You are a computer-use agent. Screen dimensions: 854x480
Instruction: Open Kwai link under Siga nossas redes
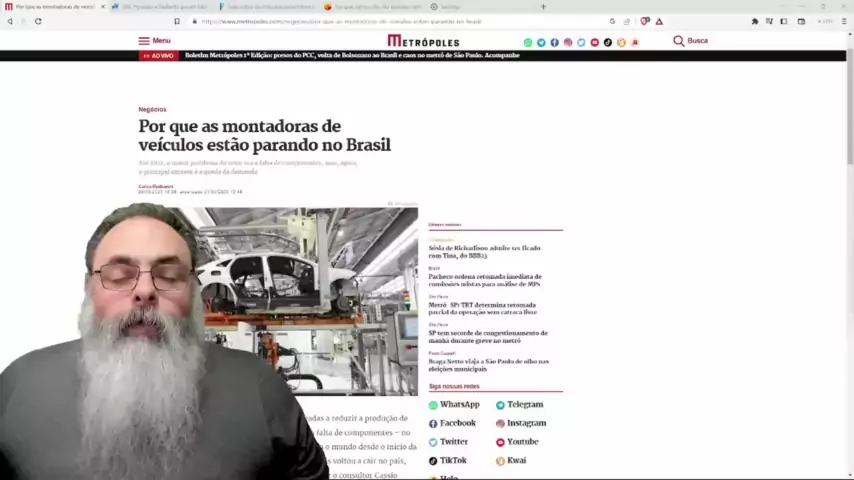516,461
